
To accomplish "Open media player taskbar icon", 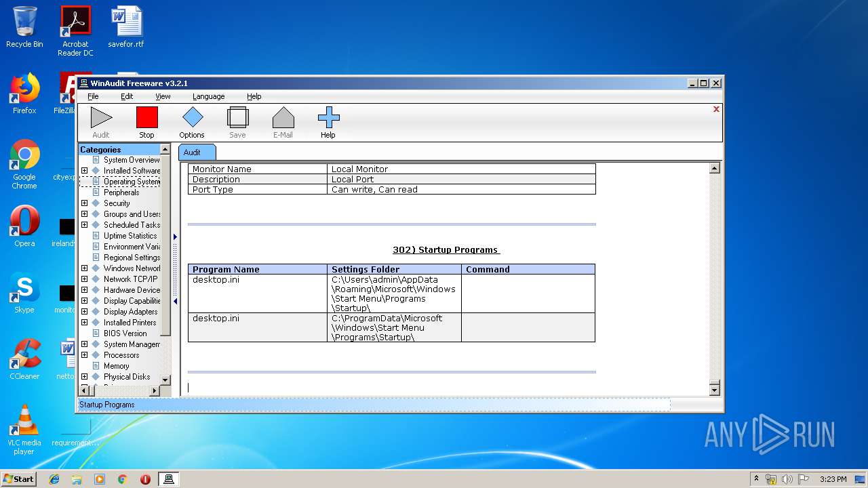I will point(100,479).
